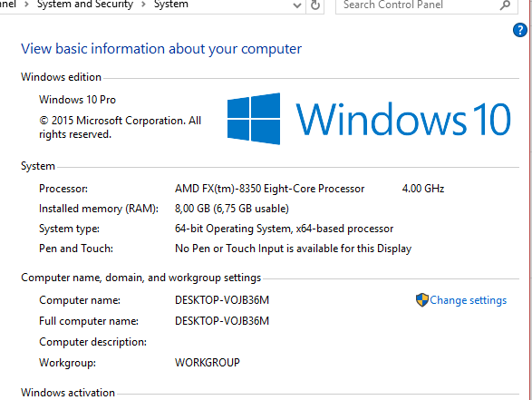Click the Windows 10 logo

[369, 119]
